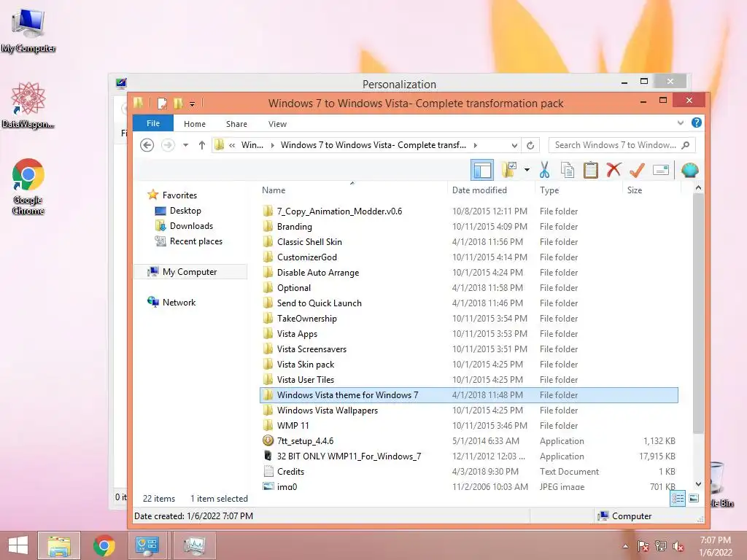Click the Refresh button in address bar
This screenshot has width=747, height=560.
click(x=530, y=145)
